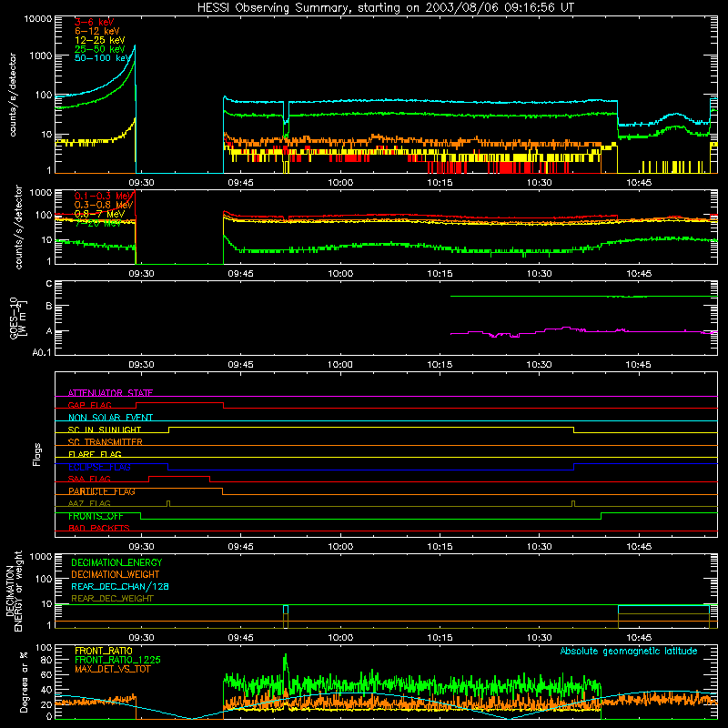728x728 pixels.
Task: Select the 25-50 keV legend label
Action: click(100, 49)
